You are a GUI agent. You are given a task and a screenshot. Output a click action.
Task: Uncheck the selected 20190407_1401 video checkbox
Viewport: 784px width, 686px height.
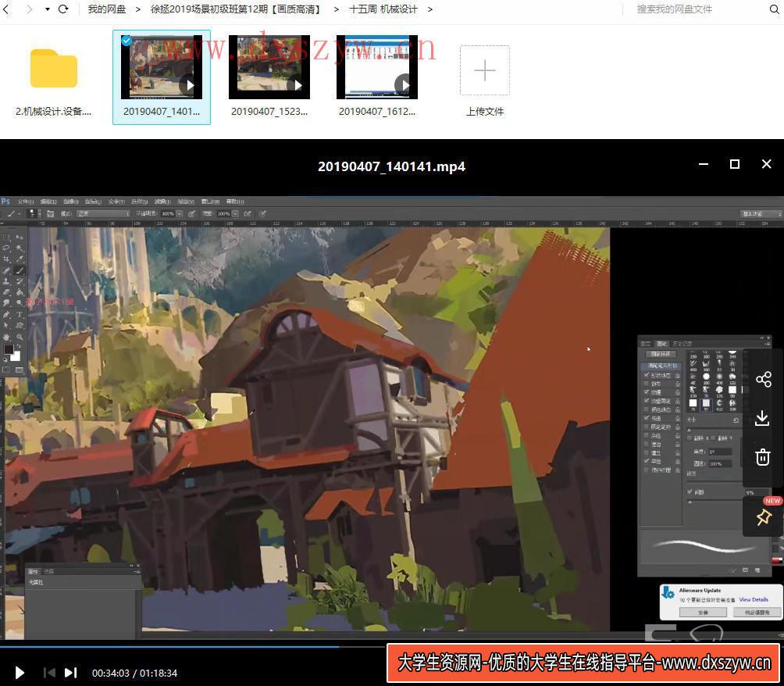[127, 41]
